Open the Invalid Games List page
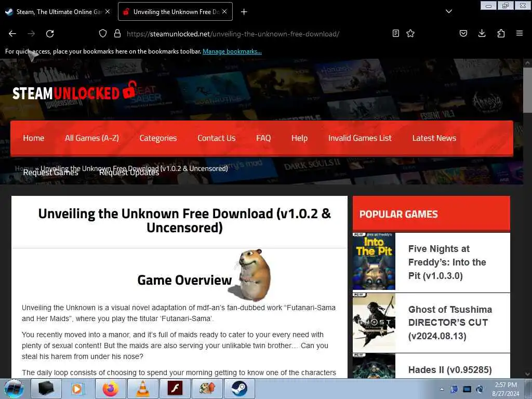The width and height of the screenshot is (532, 399). [360, 138]
